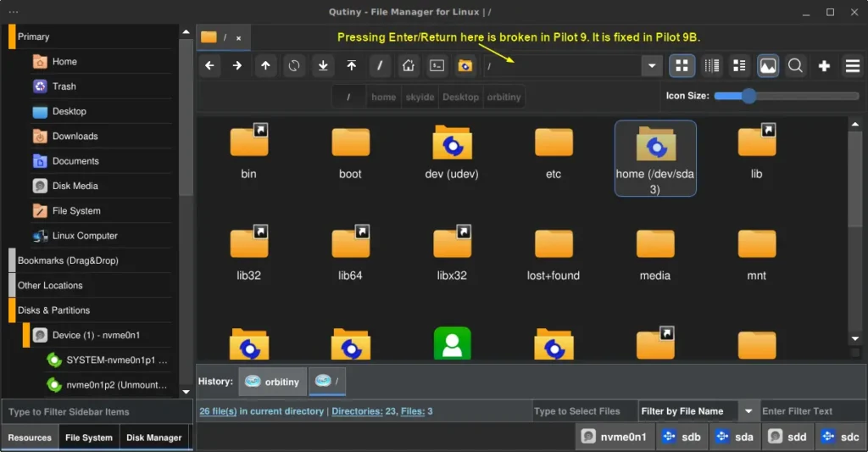Click the refresh directory icon
The width and height of the screenshot is (868, 452).
point(294,66)
